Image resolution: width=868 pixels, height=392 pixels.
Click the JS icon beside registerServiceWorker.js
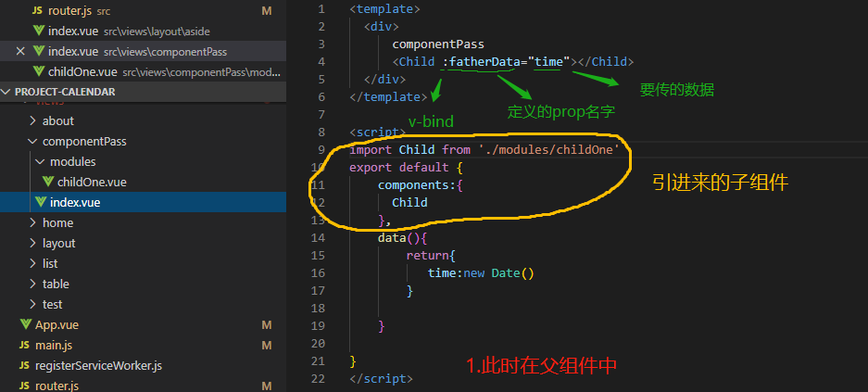click(x=24, y=365)
